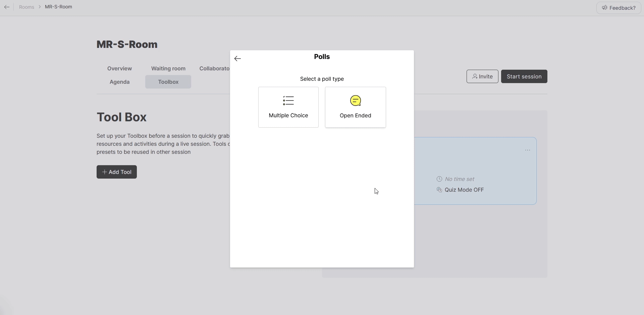The width and height of the screenshot is (644, 315).
Task: Click the Invite button
Action: coord(482,76)
